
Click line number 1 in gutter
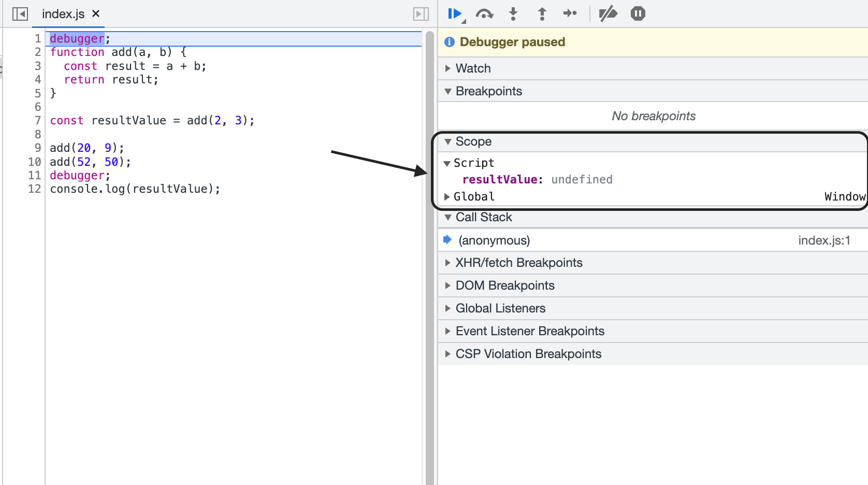pyautogui.click(x=38, y=38)
